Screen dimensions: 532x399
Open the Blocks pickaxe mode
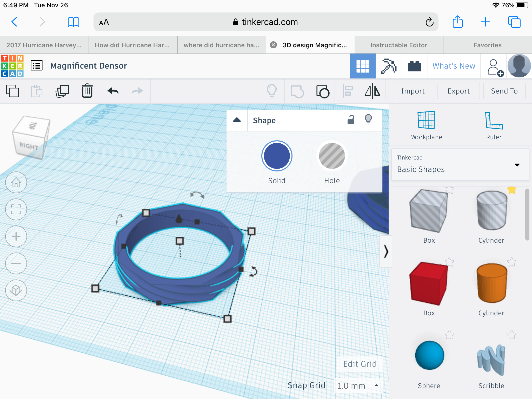tap(389, 66)
